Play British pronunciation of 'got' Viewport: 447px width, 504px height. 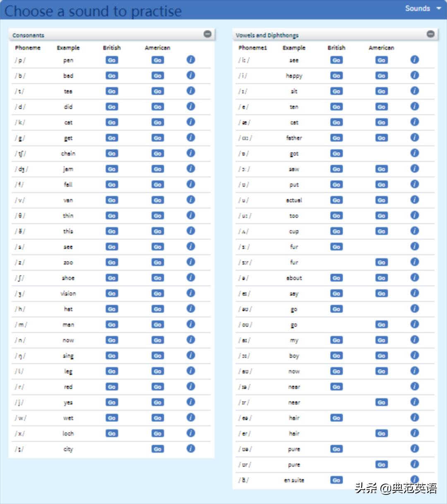(x=336, y=154)
